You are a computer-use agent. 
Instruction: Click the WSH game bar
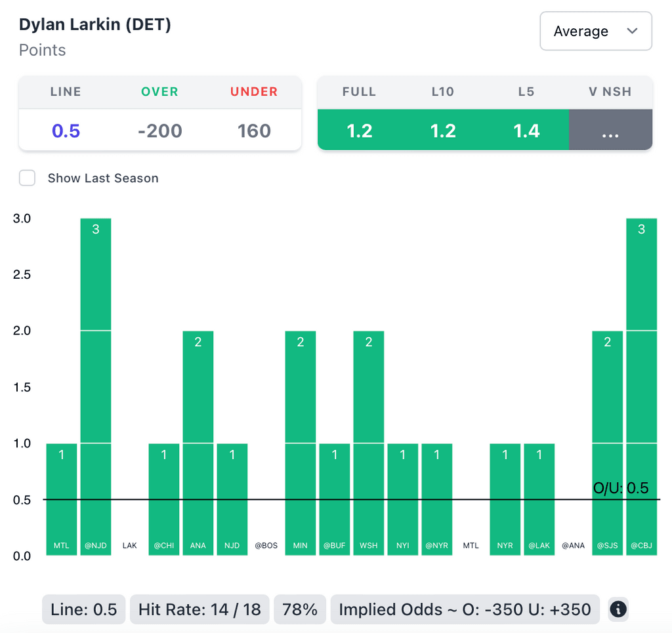[369, 443]
